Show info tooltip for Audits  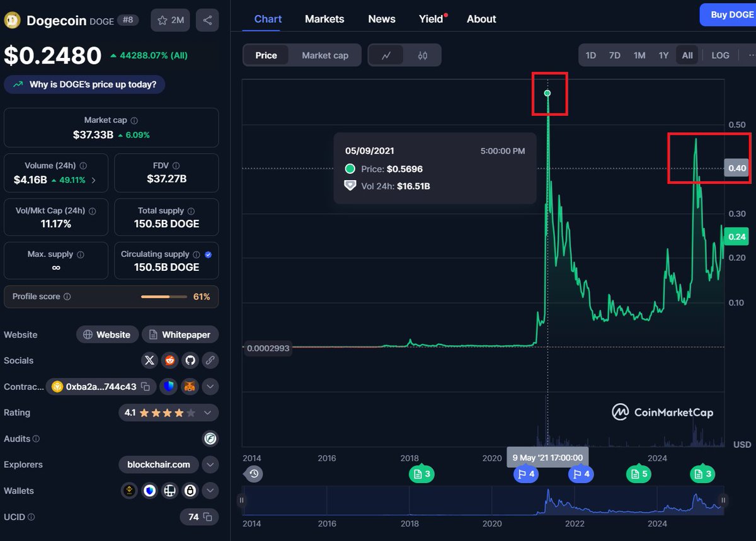(36, 438)
